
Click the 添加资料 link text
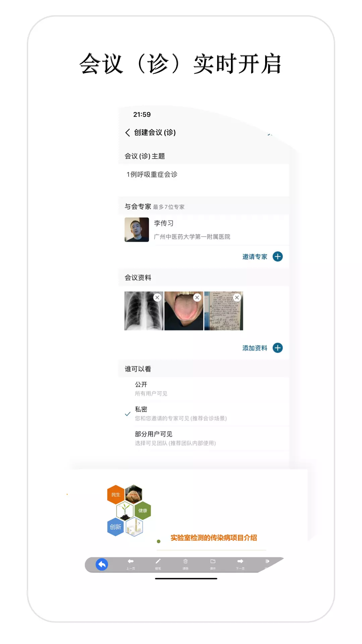coord(255,348)
